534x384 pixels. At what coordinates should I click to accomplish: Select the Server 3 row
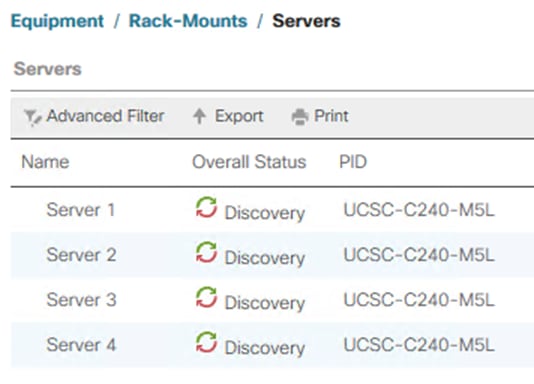(x=272, y=300)
